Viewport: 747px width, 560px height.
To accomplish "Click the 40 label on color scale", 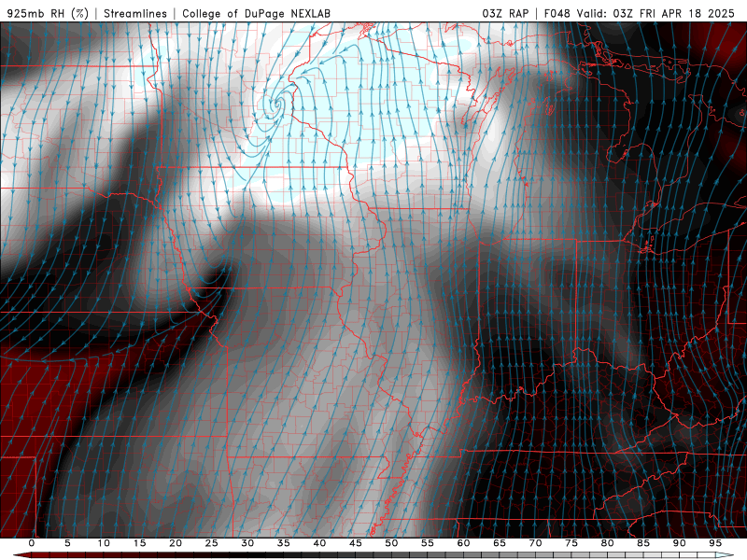I will click(319, 543).
